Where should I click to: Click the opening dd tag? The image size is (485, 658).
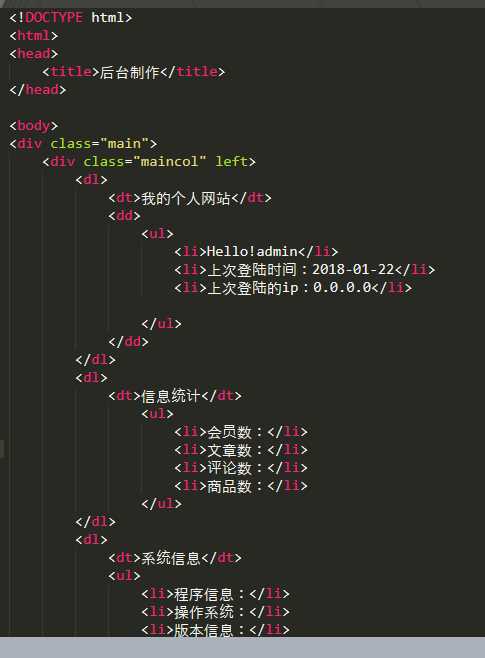click(x=124, y=216)
